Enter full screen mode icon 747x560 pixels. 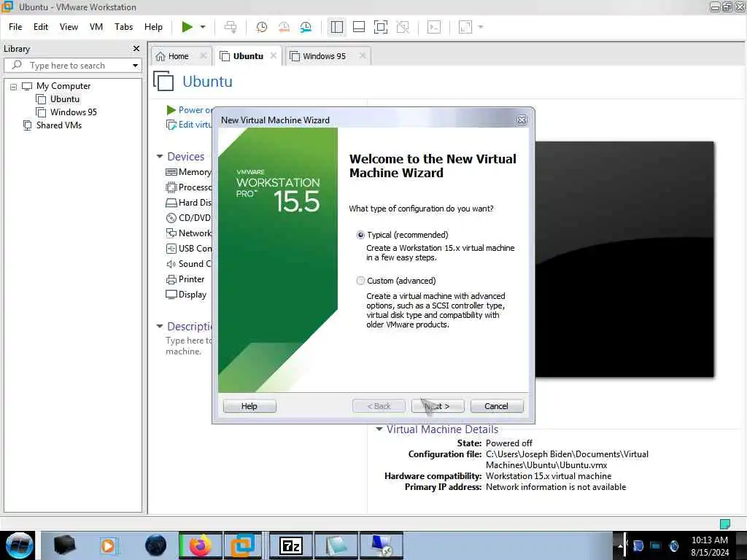[381, 27]
